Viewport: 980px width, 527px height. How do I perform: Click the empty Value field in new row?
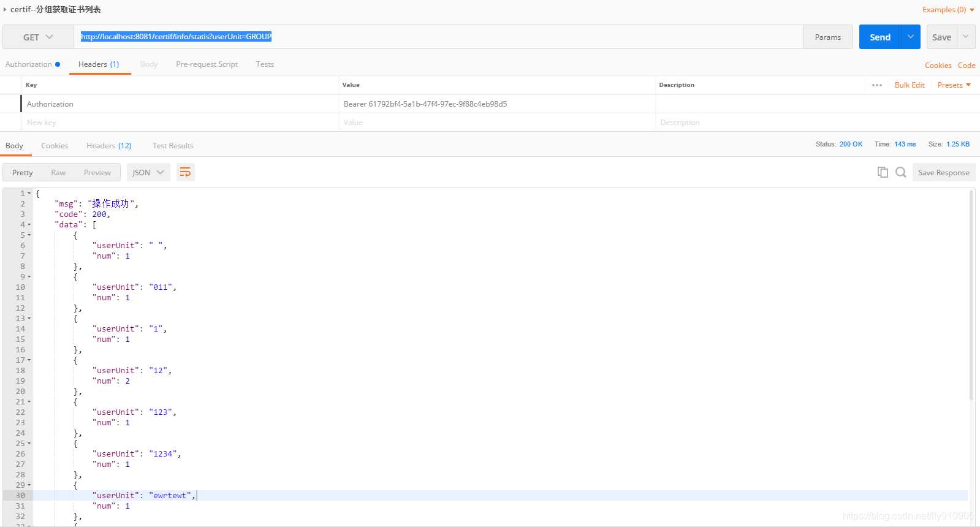(497, 123)
